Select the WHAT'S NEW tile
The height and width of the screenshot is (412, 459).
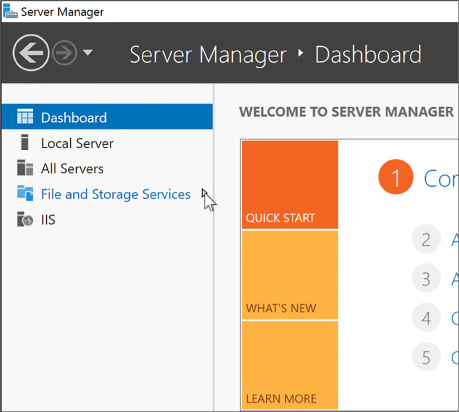[290, 275]
